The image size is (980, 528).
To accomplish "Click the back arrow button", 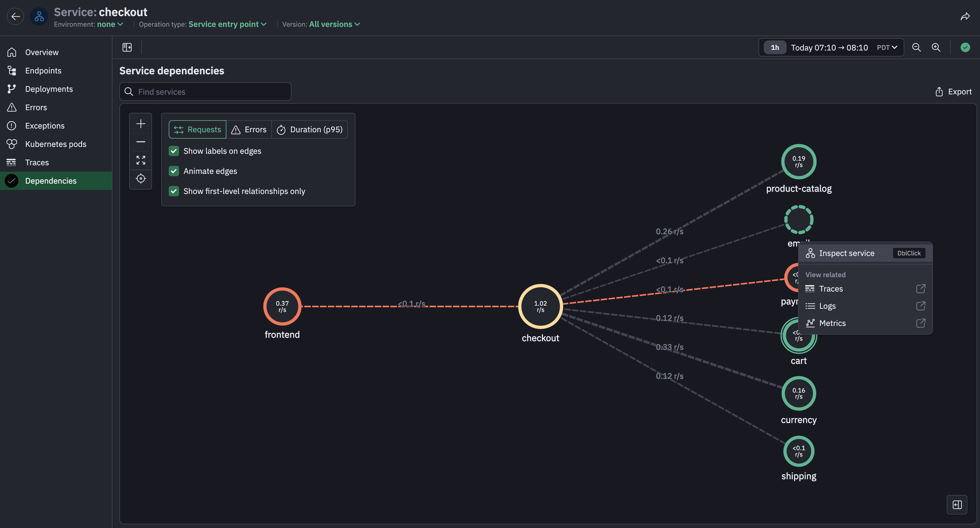I will (x=15, y=17).
